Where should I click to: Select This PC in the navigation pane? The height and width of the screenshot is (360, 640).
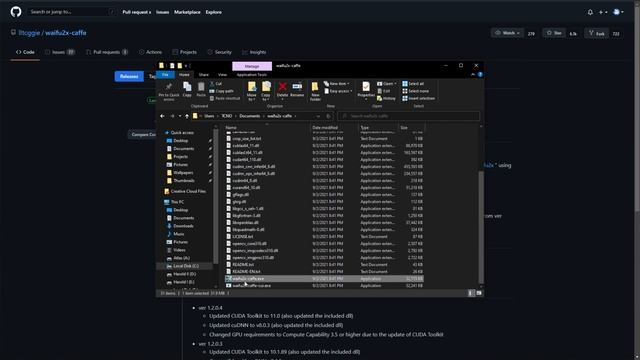pyautogui.click(x=177, y=202)
